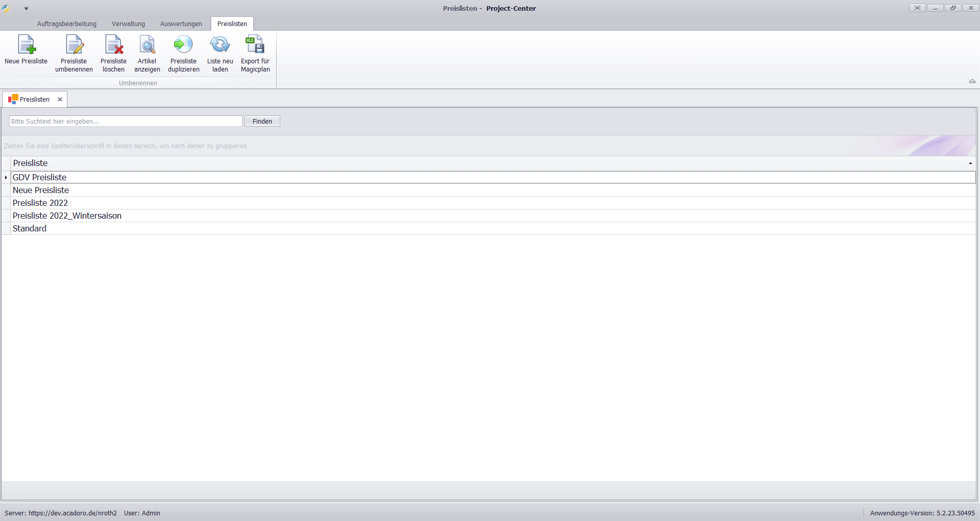Click the Neue Preisliste ribbon icon
Image resolution: width=980 pixels, height=521 pixels.
tap(26, 45)
